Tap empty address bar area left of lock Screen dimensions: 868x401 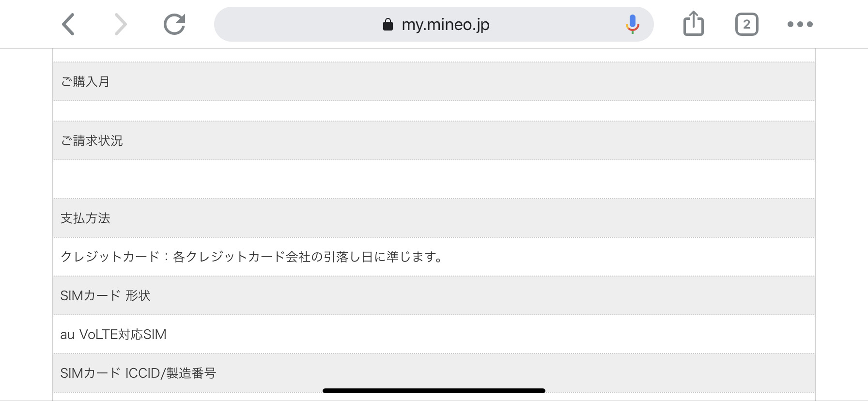coord(291,24)
